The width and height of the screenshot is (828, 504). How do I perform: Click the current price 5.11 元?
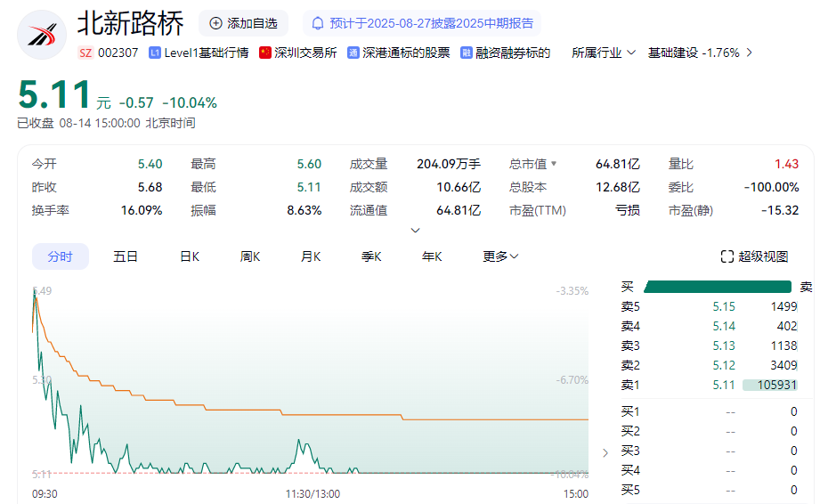click(x=64, y=95)
